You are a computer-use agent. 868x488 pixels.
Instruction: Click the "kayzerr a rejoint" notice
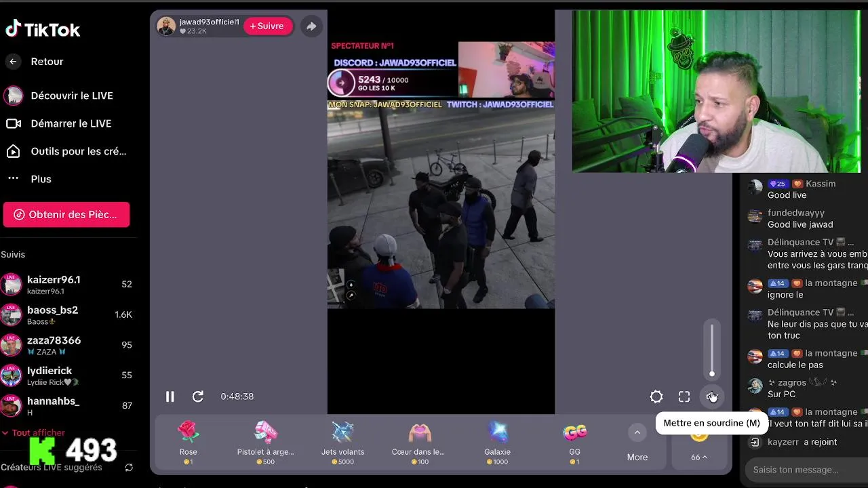(x=794, y=442)
